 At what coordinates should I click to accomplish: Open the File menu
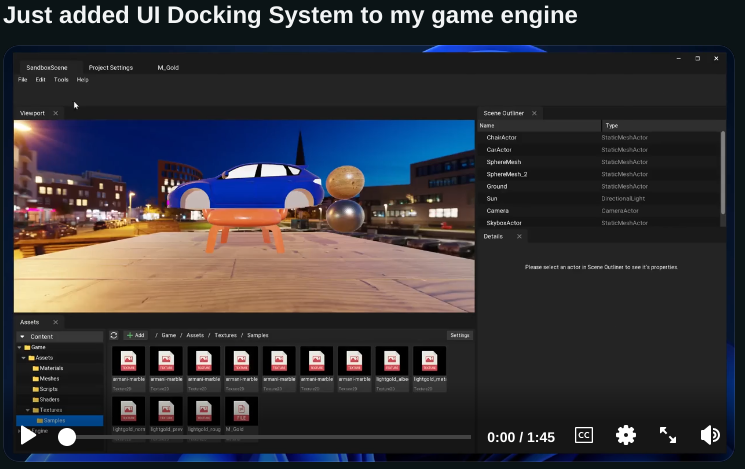(x=22, y=80)
